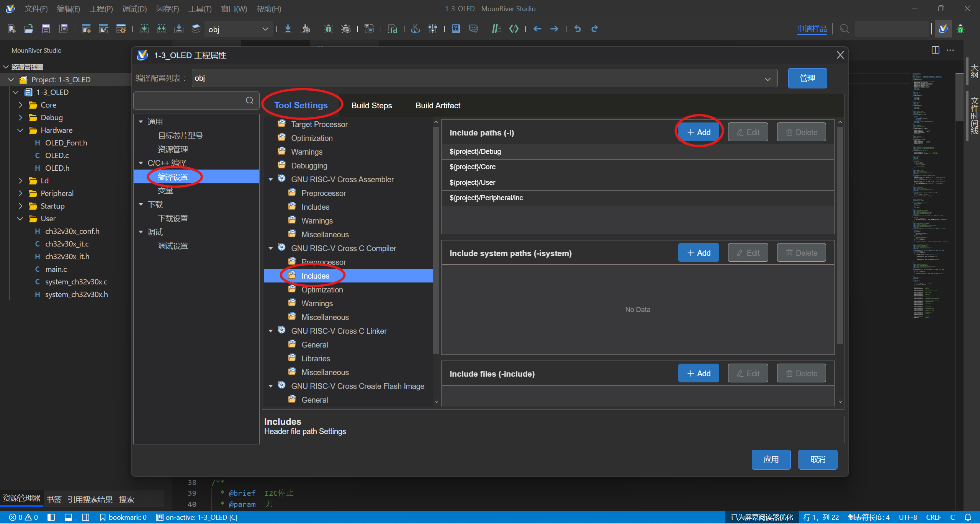This screenshot has width=980, height=524.
Task: Click the save all toolbar icon
Action: [x=63, y=29]
